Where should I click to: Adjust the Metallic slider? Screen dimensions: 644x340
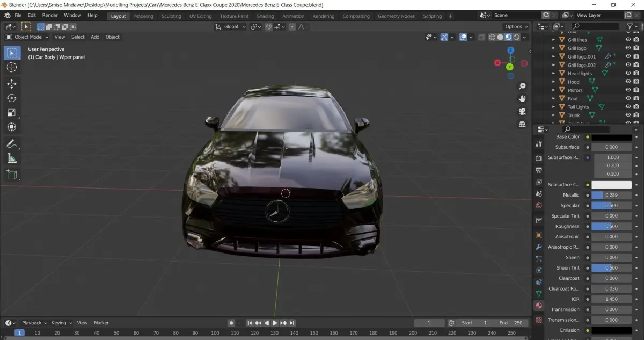click(x=612, y=195)
